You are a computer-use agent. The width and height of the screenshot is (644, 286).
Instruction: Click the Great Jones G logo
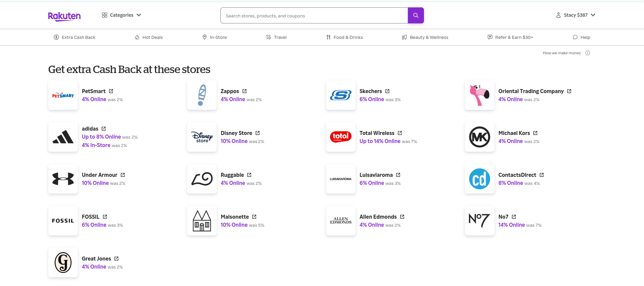point(63,263)
